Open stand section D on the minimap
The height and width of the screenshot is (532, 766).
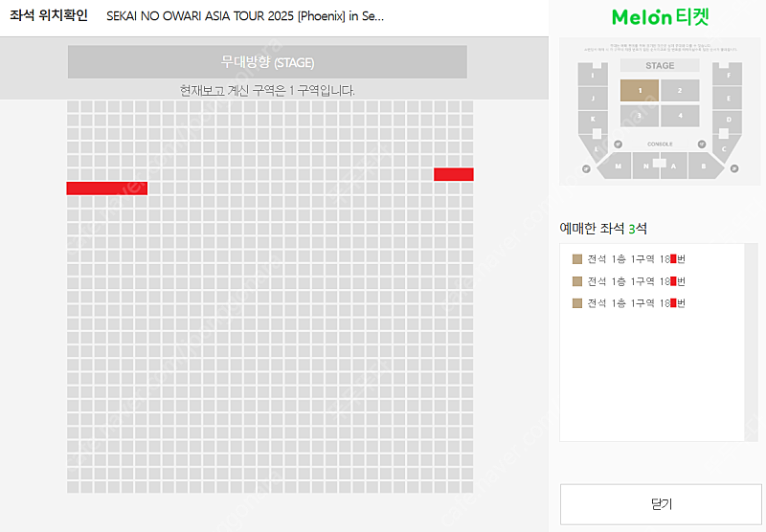point(728,120)
